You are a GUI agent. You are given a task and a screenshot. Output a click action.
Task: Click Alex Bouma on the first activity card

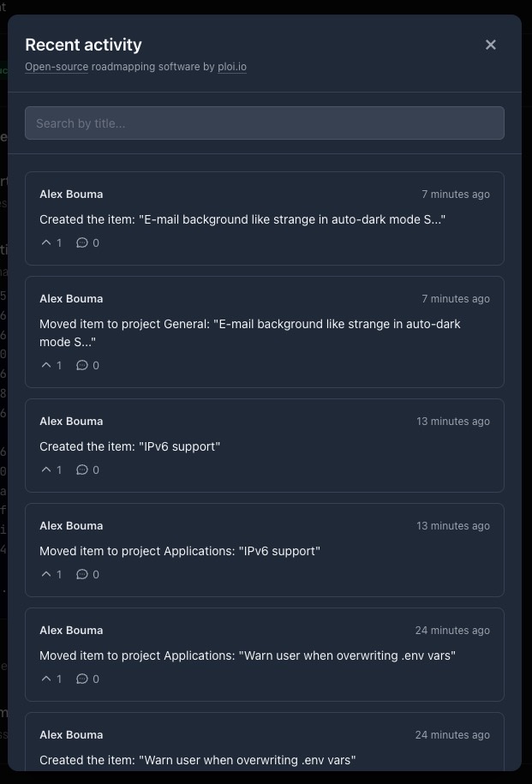(71, 195)
